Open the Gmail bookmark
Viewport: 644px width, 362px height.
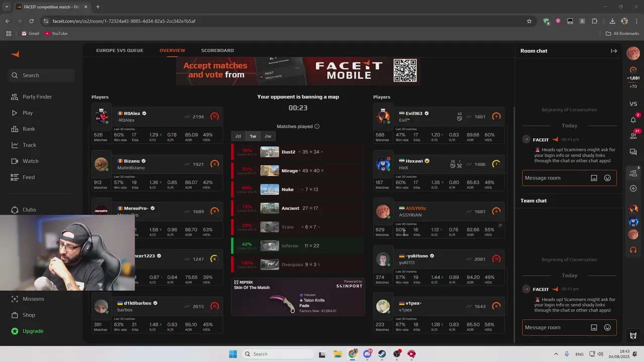(x=30, y=34)
